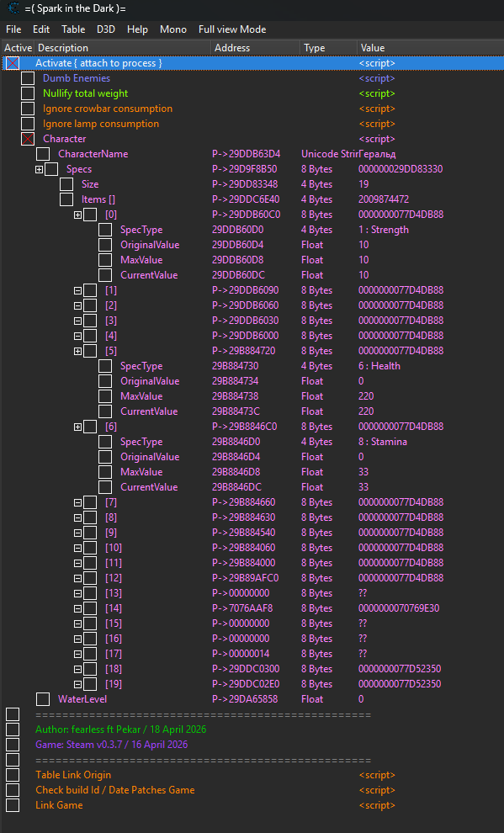The height and width of the screenshot is (833, 504).
Task: Click value '6 : Health'
Action: (x=379, y=366)
